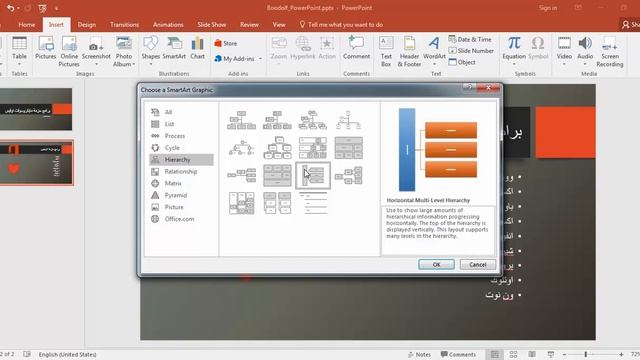
Task: Click the Undo icon in title bar
Action: [11, 8]
